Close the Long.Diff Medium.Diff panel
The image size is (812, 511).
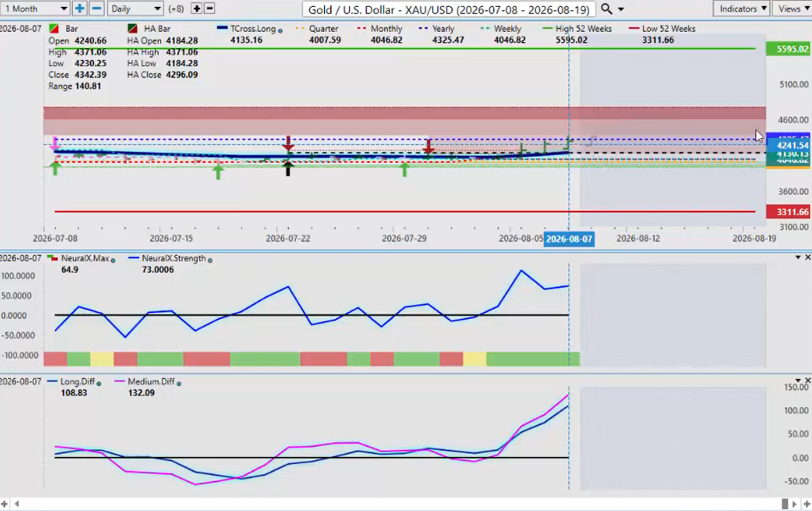(x=808, y=381)
